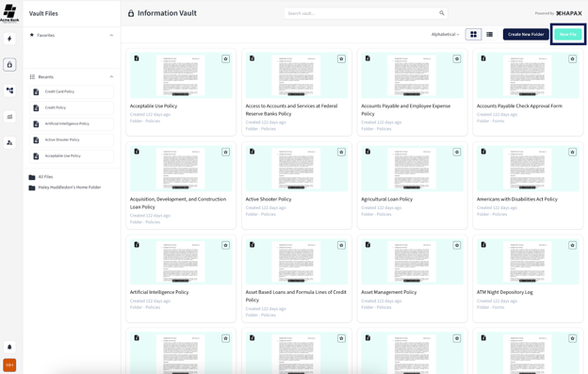Open the vault lock icon in left rail

[x=9, y=64]
